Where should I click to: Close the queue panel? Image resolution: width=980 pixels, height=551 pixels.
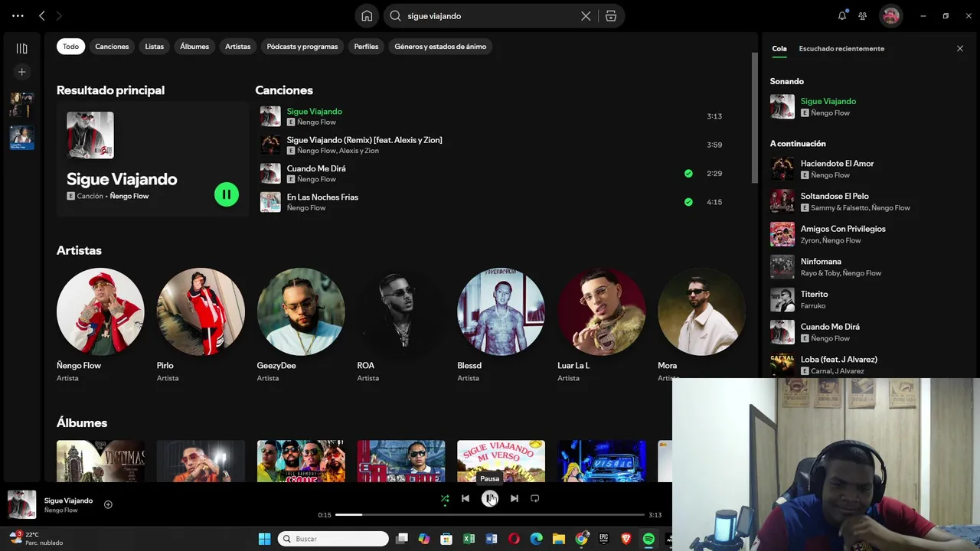pyautogui.click(x=960, y=48)
